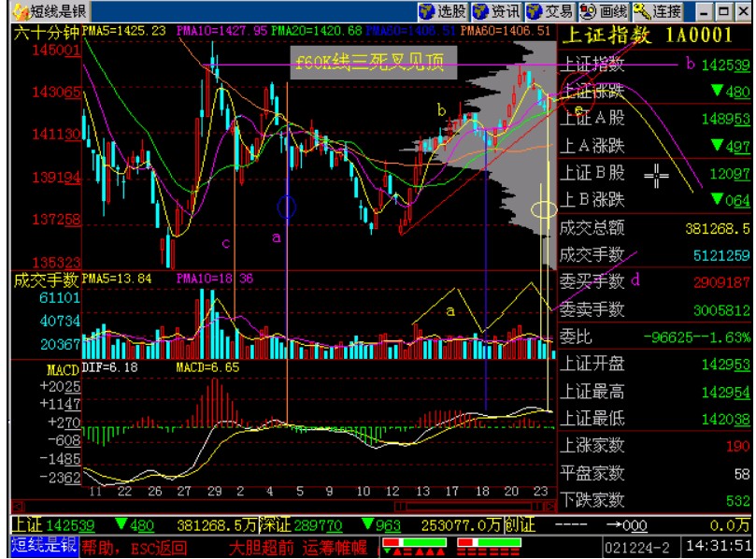Click the 平盘家数 value 58
The height and width of the screenshot is (559, 756).
742,474
